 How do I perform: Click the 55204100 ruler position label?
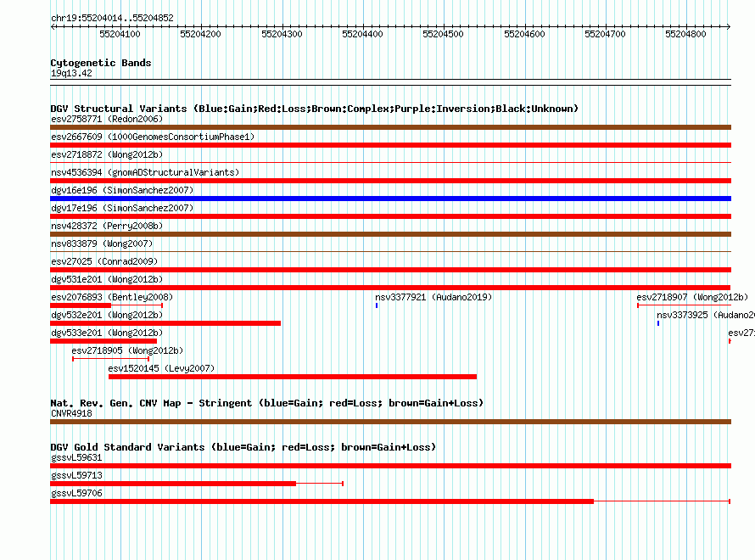pyautogui.click(x=120, y=34)
